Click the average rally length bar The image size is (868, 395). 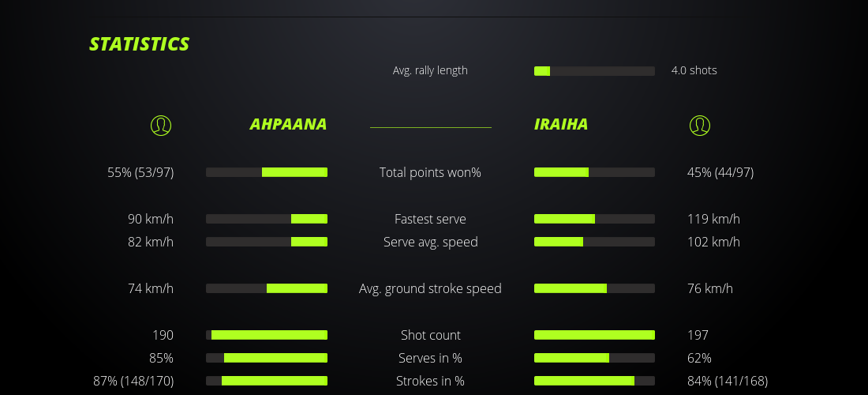pos(594,71)
